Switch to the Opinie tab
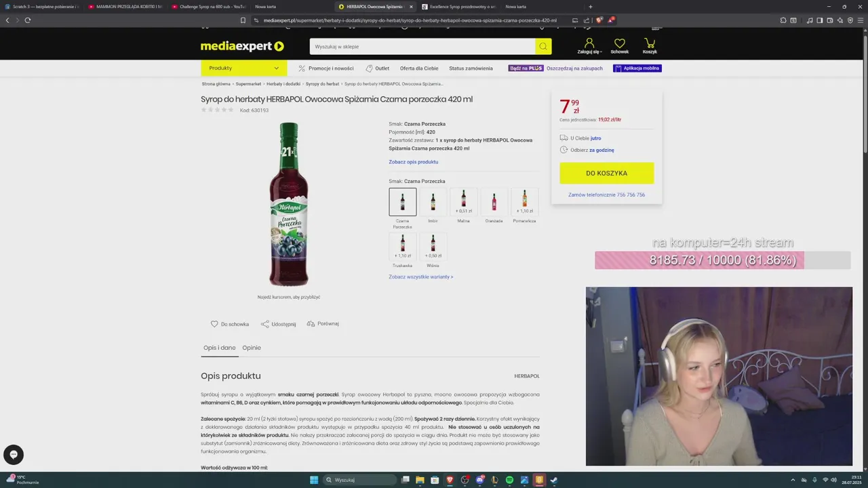 (x=252, y=348)
